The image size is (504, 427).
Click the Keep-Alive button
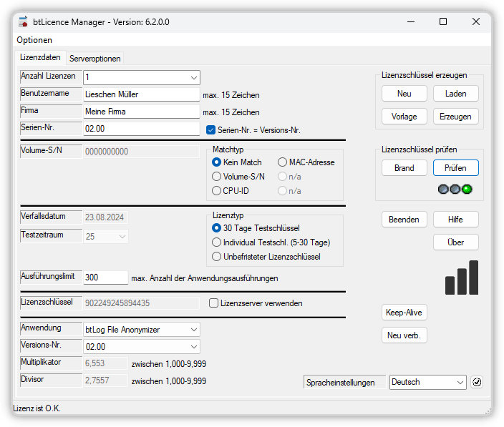pos(404,313)
